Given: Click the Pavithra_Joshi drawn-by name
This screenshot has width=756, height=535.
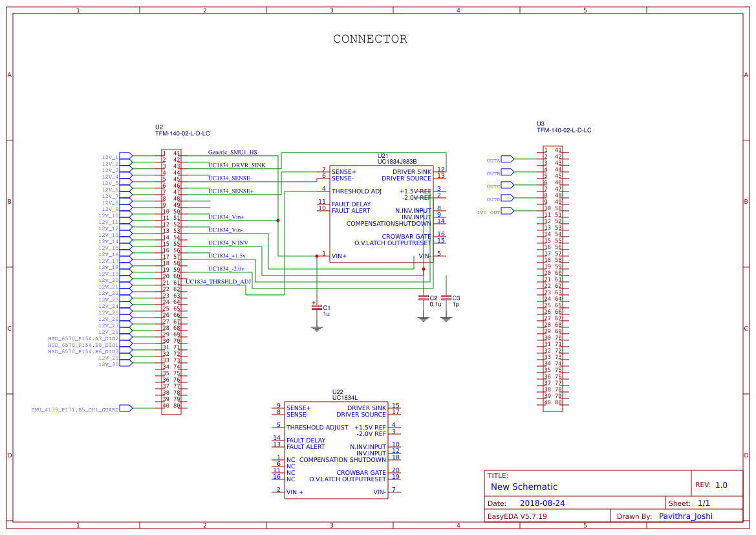Looking at the screenshot, I should click(x=686, y=516).
